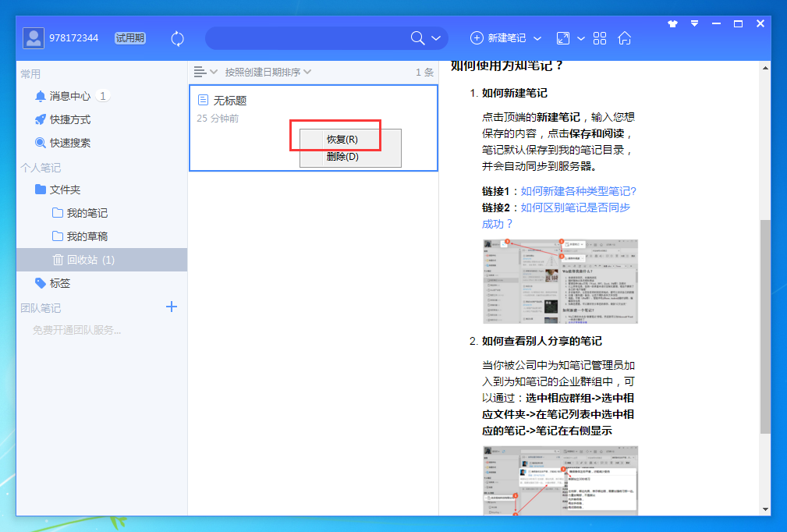This screenshot has width=787, height=532.
Task: Click the home icon on the toolbar
Action: click(624, 37)
